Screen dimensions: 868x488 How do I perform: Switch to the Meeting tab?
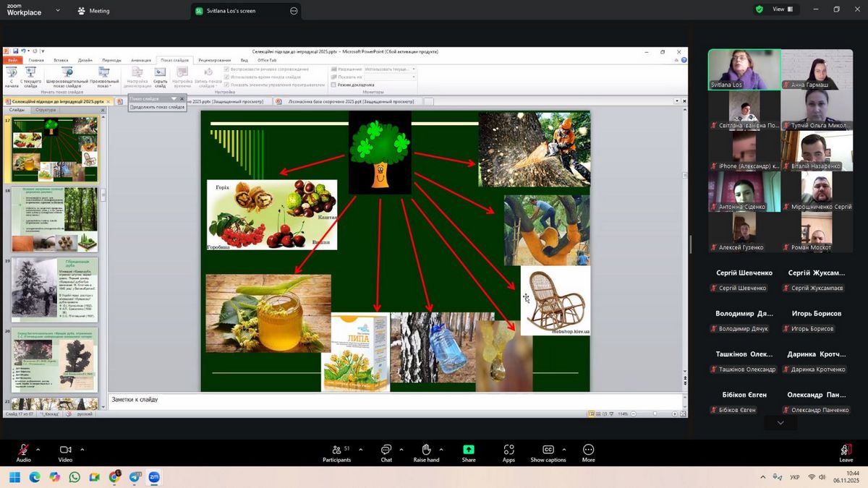click(x=93, y=11)
